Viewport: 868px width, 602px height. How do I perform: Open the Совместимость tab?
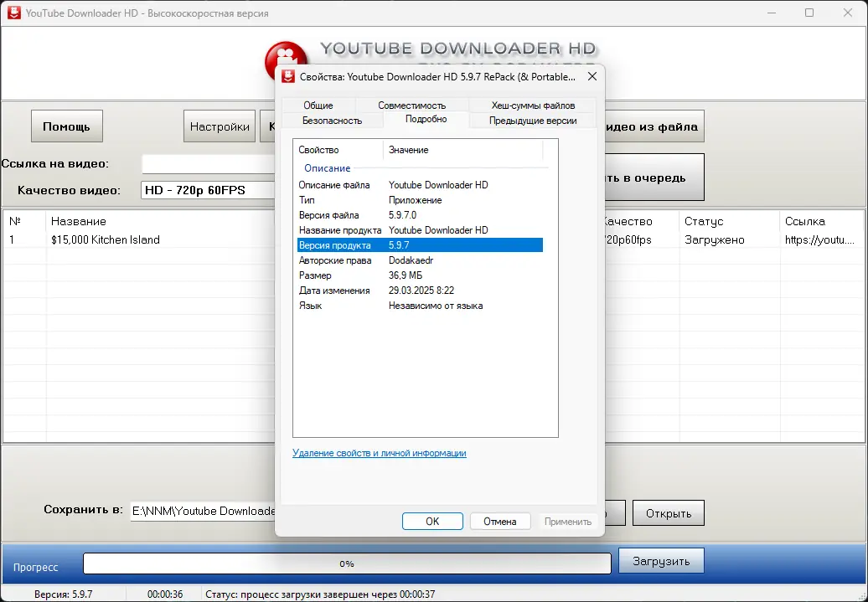[412, 105]
